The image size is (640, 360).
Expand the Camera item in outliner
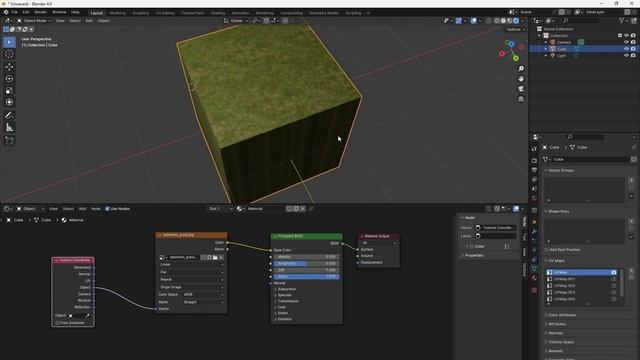pyautogui.click(x=546, y=42)
